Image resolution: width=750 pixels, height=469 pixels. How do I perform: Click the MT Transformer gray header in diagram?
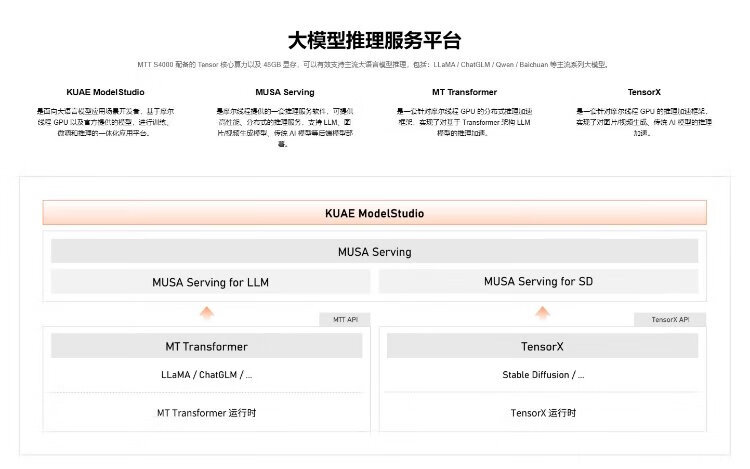pyautogui.click(x=206, y=346)
